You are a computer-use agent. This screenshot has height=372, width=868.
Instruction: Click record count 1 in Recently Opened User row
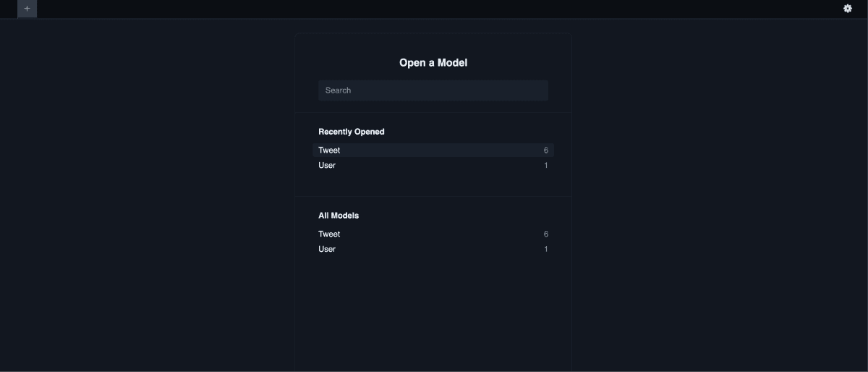546,166
